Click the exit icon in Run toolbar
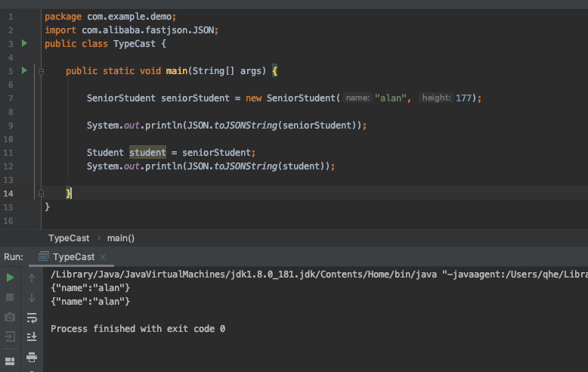588x372 pixels. (10, 336)
